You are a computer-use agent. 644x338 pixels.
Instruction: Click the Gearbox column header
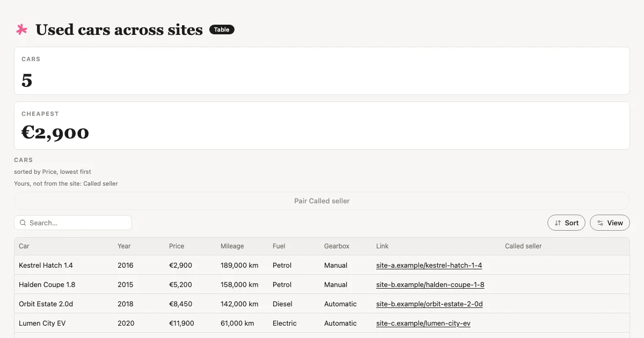pyautogui.click(x=336, y=246)
